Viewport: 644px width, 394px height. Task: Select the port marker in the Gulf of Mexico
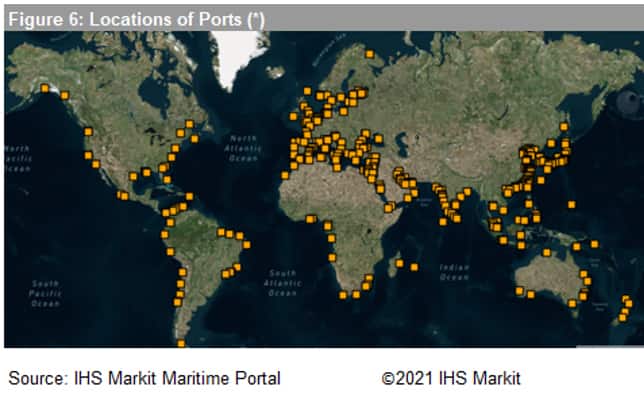146,172
